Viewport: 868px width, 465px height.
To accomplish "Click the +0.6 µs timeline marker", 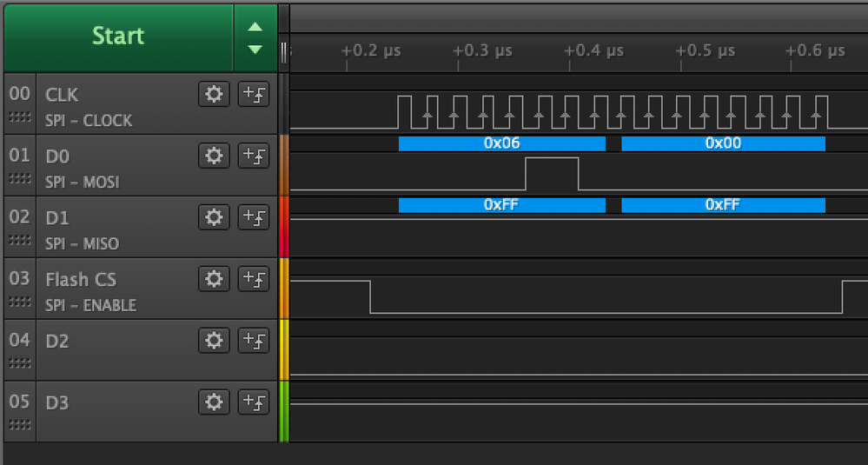I will point(815,51).
